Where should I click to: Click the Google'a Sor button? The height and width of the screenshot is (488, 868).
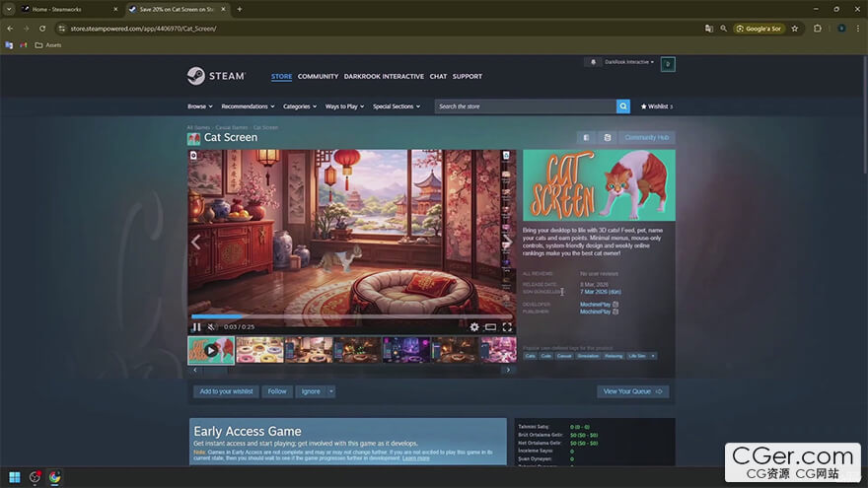click(759, 29)
